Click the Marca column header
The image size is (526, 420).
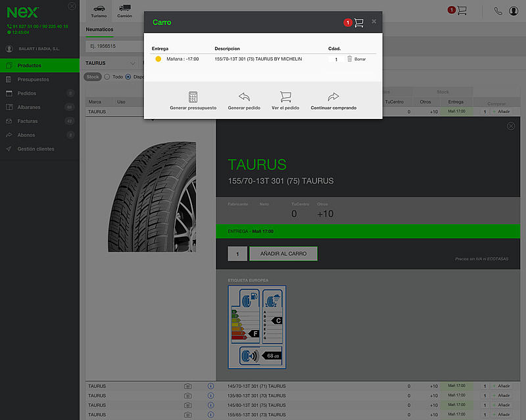(95, 102)
